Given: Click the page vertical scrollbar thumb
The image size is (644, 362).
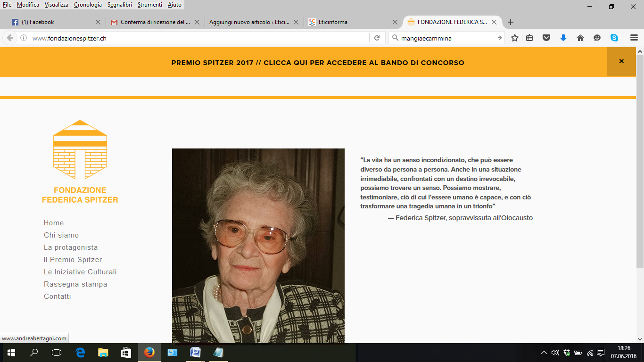Looking at the screenshot, I should [640, 161].
